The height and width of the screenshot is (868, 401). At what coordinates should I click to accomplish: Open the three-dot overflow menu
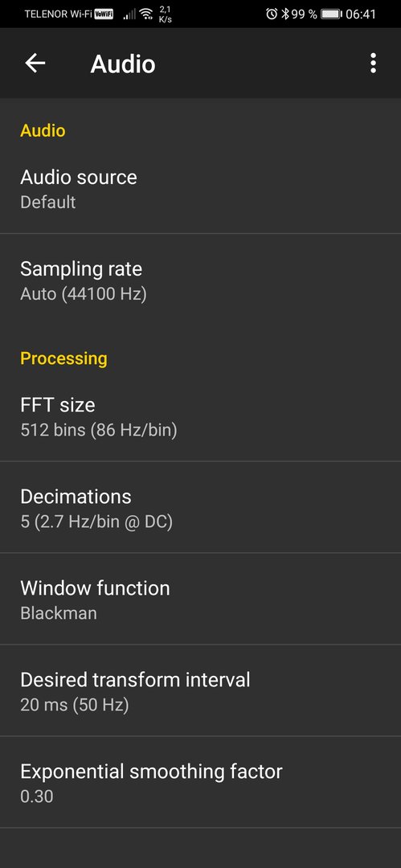(x=374, y=63)
